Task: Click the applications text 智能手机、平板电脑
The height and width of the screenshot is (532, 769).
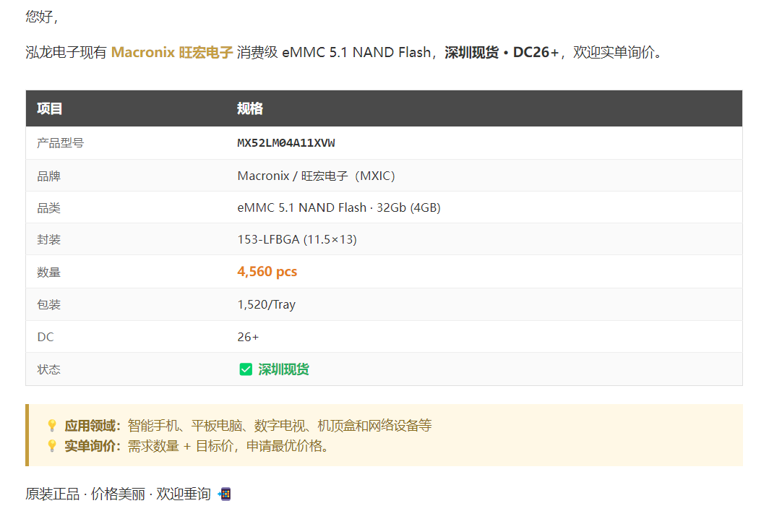Action: pyautogui.click(x=184, y=425)
